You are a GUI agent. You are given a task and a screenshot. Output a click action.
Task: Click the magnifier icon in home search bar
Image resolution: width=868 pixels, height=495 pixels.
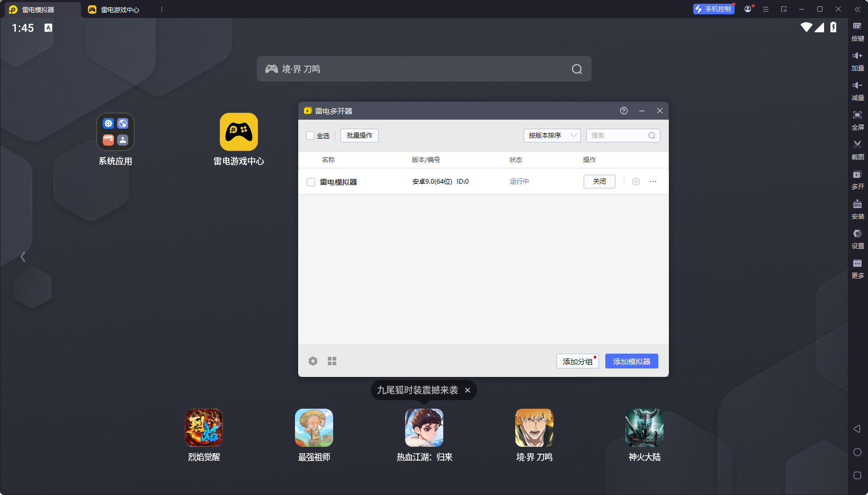[577, 69]
